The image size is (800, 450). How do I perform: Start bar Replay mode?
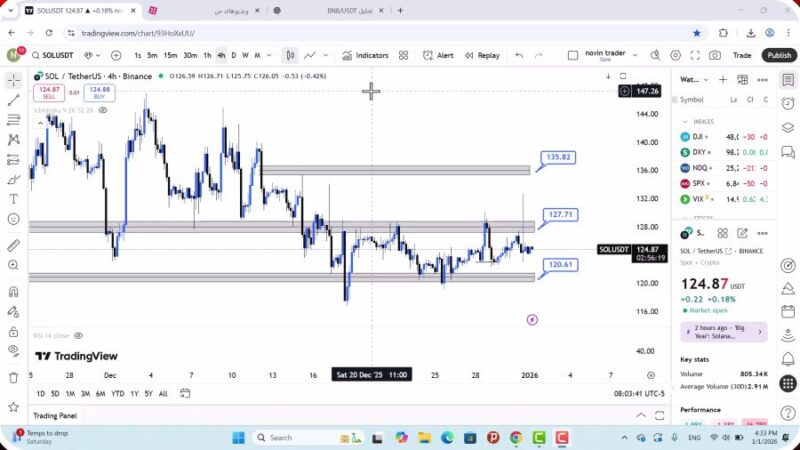click(x=482, y=56)
